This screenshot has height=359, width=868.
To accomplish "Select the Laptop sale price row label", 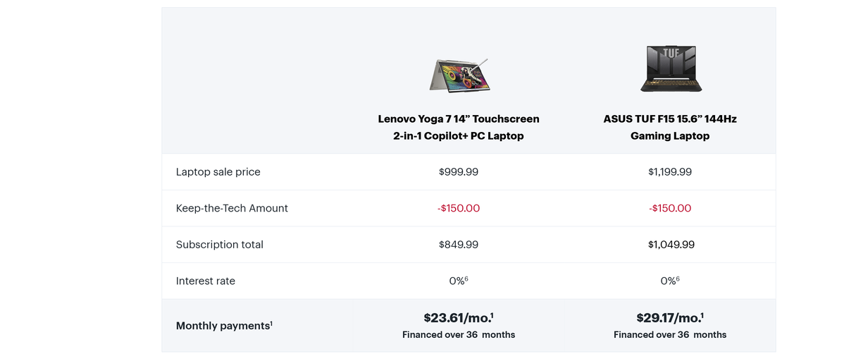I will point(218,172).
